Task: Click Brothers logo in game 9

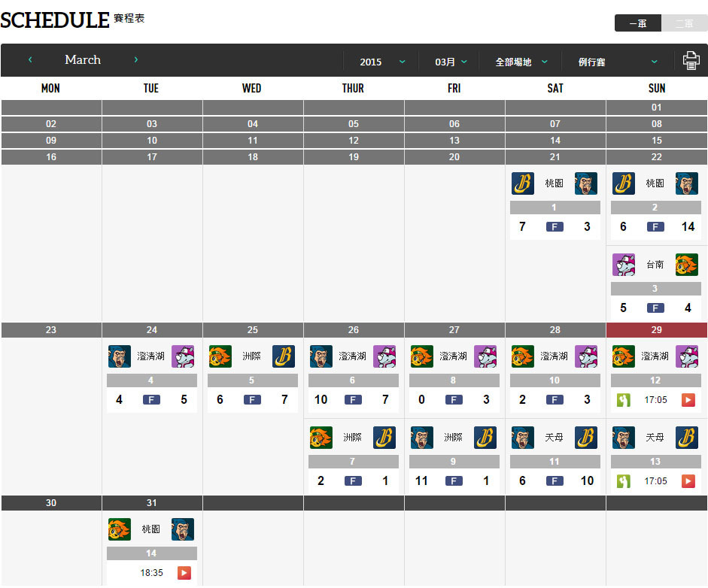Action: pyautogui.click(x=485, y=438)
